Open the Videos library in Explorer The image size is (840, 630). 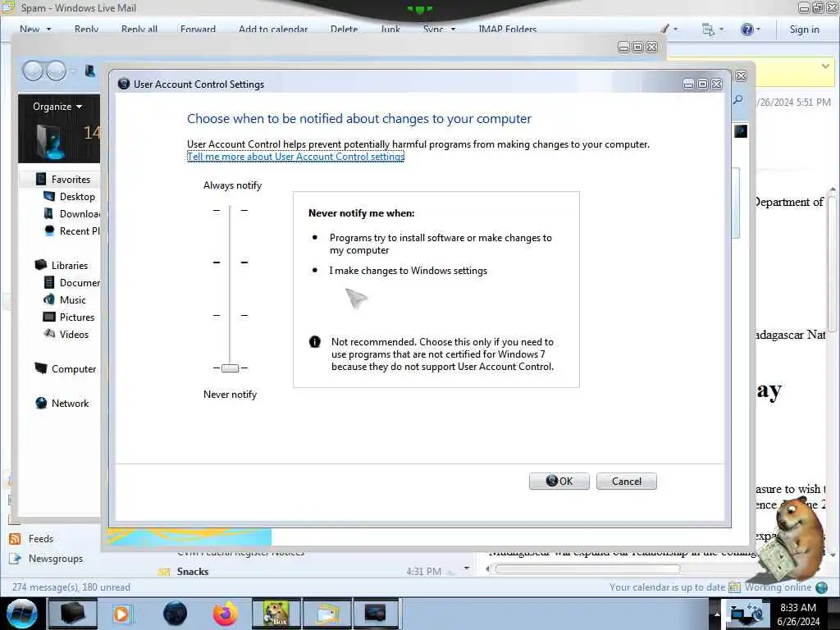74,335
